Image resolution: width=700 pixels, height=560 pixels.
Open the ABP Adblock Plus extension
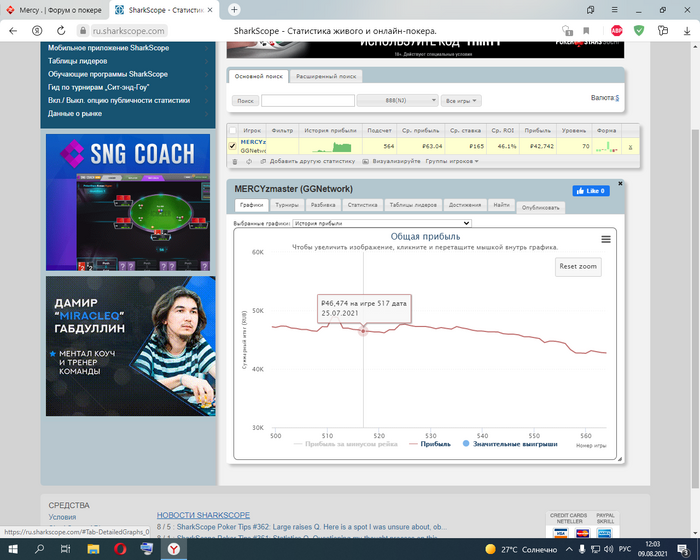[617, 31]
